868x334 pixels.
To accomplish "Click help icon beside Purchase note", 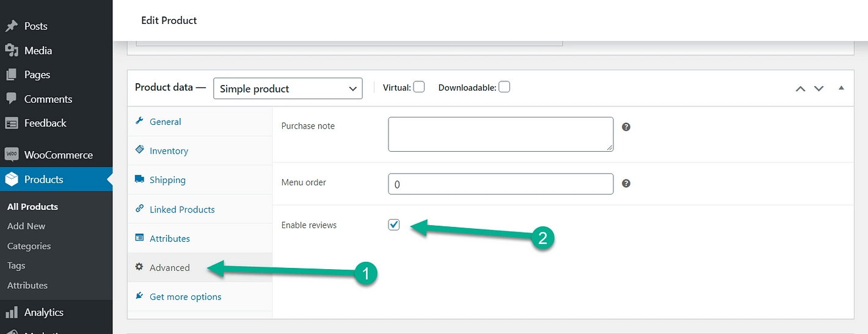I will coord(626,127).
